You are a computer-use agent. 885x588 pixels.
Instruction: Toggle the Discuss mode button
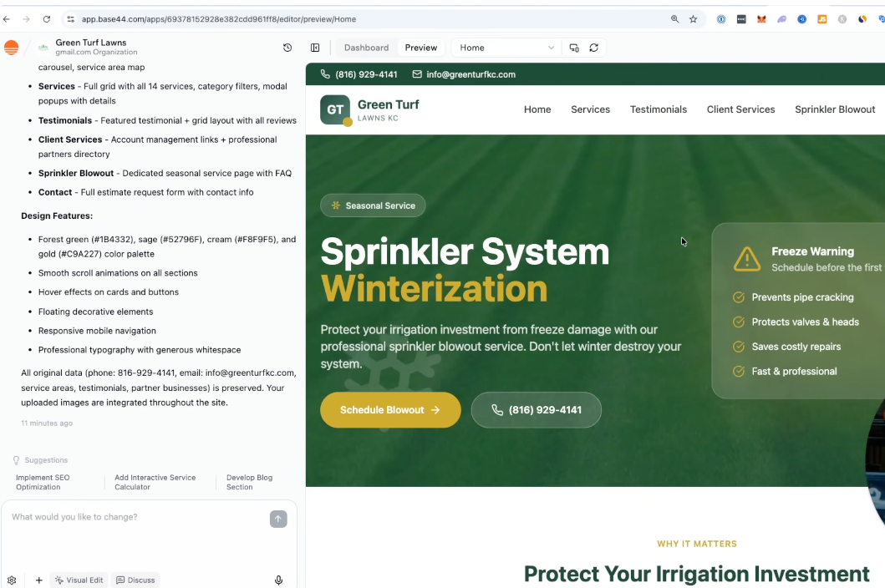[x=135, y=580]
